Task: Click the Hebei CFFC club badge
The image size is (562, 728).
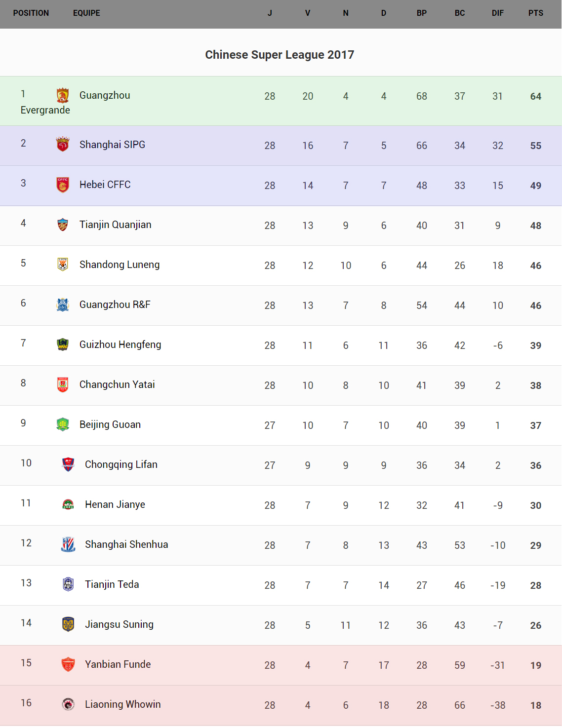Action: (x=63, y=185)
